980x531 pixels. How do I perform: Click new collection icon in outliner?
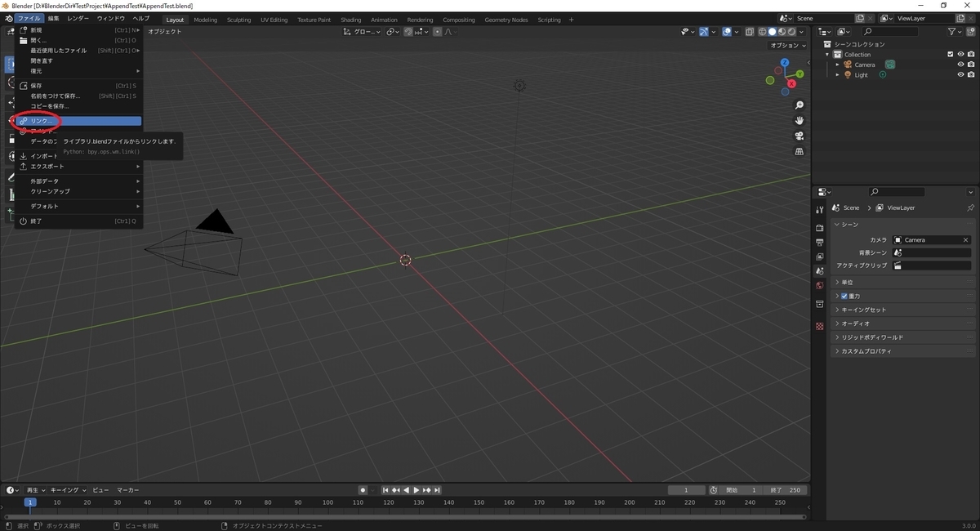point(970,32)
